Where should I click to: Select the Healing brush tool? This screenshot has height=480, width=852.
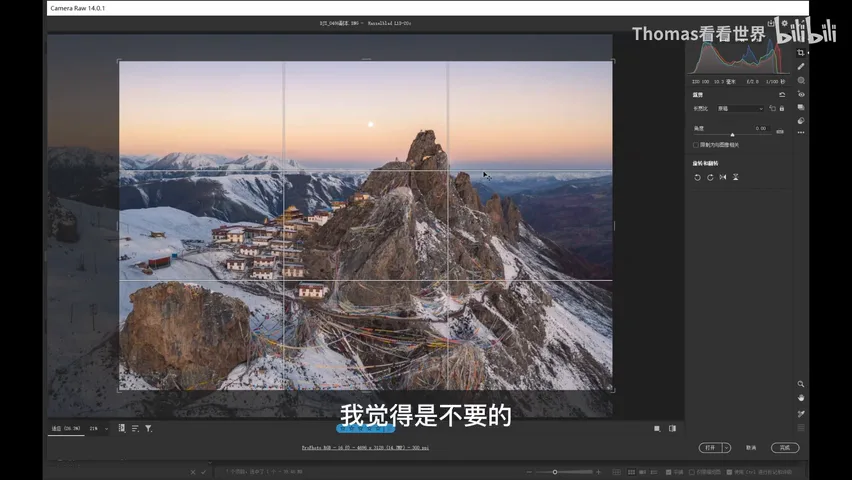pos(800,66)
